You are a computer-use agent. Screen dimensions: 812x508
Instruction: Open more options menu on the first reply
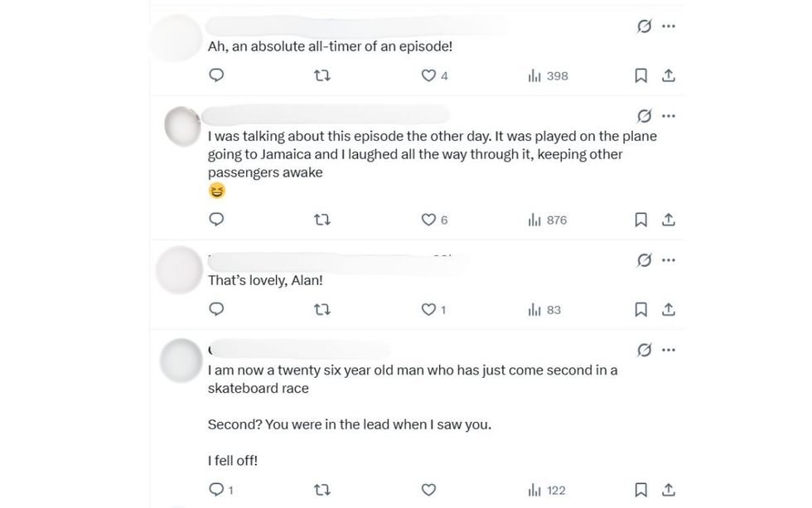pyautogui.click(x=669, y=26)
